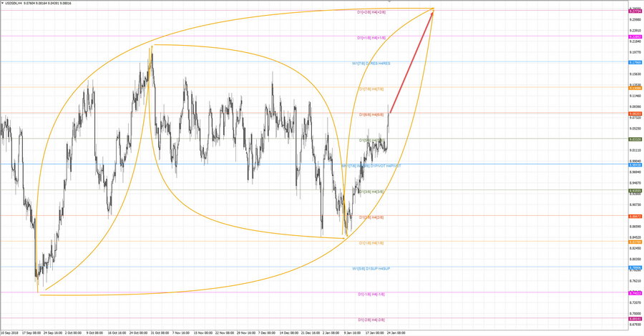Click the 16 Oct 16:00 date label
The width and height of the screenshot is (644, 336).
click(117, 332)
